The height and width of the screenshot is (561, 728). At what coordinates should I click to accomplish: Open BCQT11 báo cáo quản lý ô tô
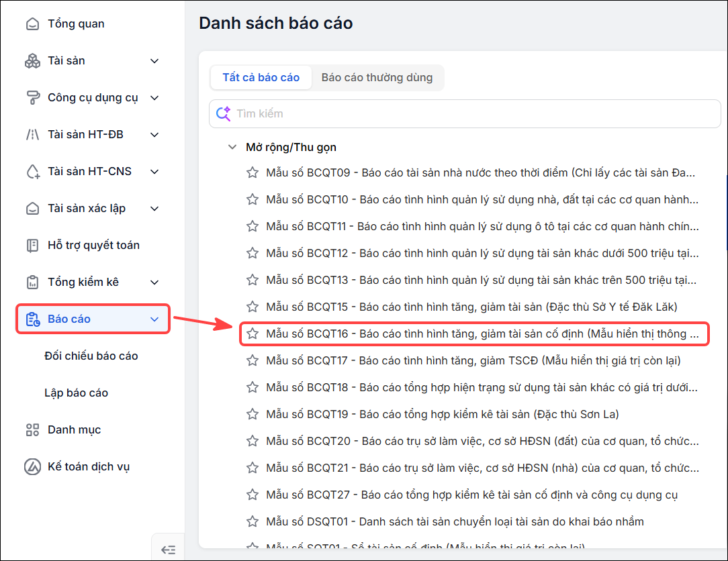click(x=482, y=226)
